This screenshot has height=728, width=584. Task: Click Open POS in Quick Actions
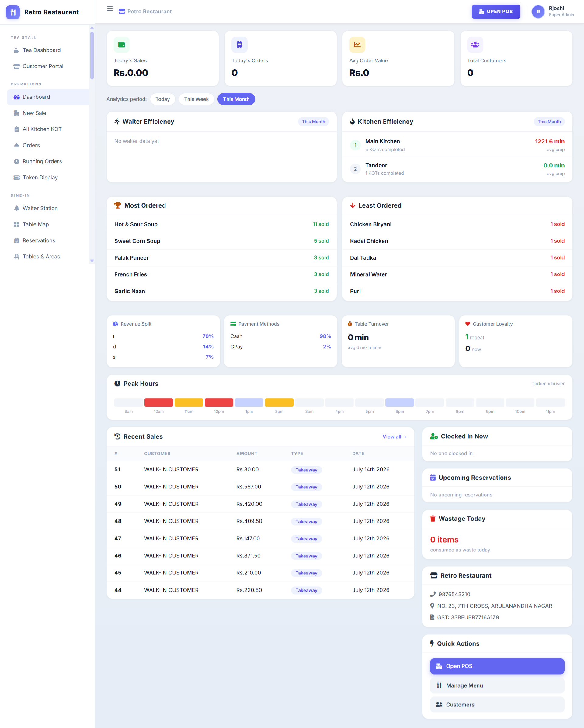point(497,666)
